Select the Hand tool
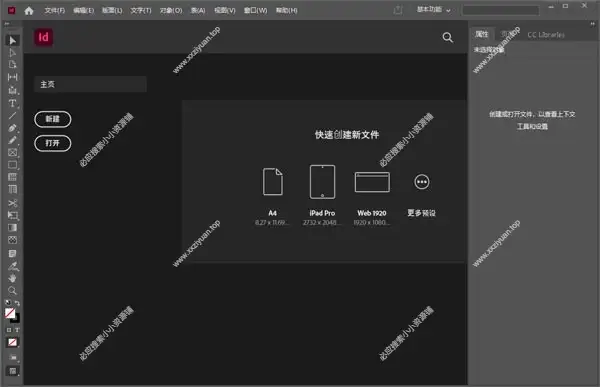Screen dimensions: 600x387 (x=12, y=278)
